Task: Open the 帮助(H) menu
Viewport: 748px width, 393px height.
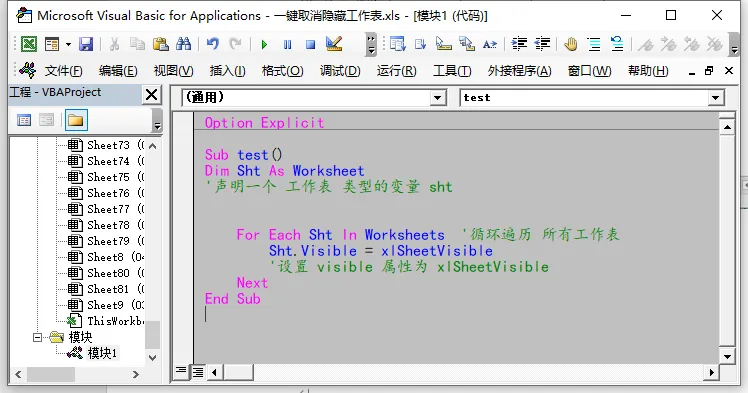Action: click(x=648, y=71)
